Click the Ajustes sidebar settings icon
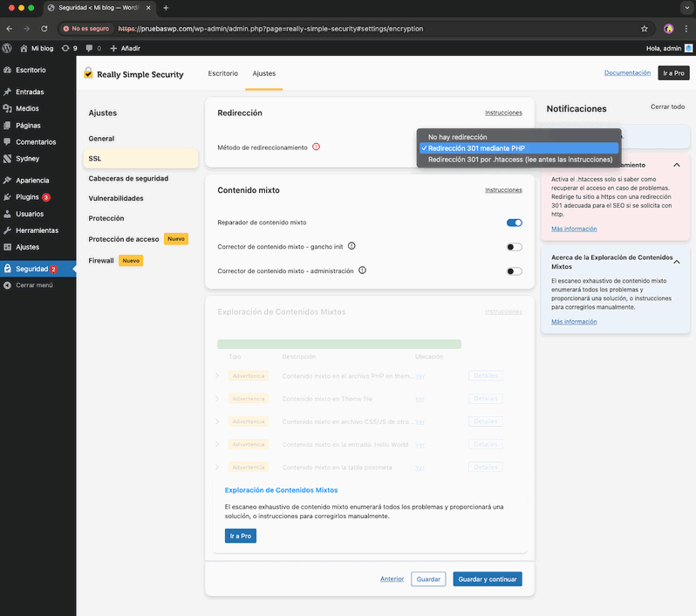The width and height of the screenshot is (696, 616). 7,247
